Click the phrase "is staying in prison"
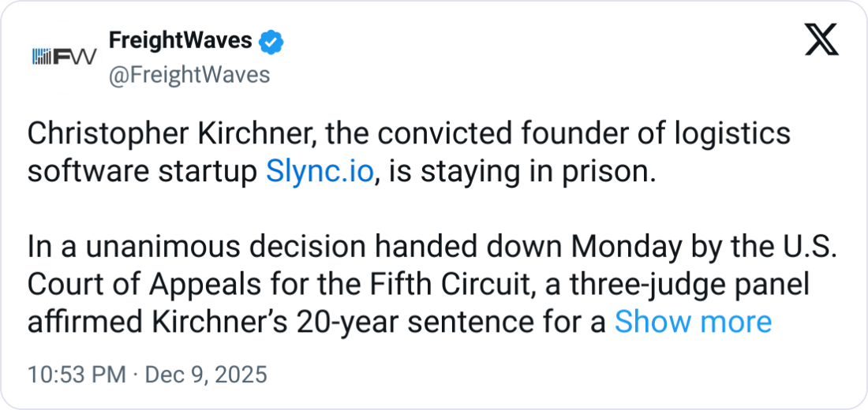Viewport: 868px width, 410px height. 519,171
